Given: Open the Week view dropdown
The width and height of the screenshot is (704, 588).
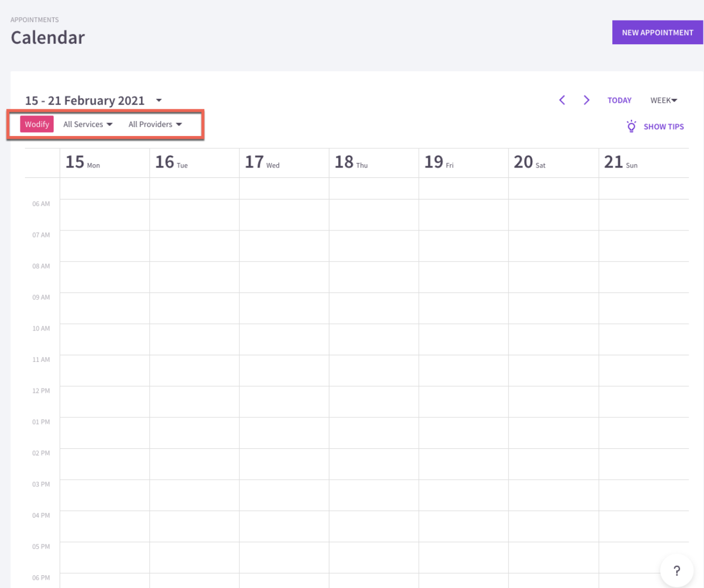Looking at the screenshot, I should 664,101.
